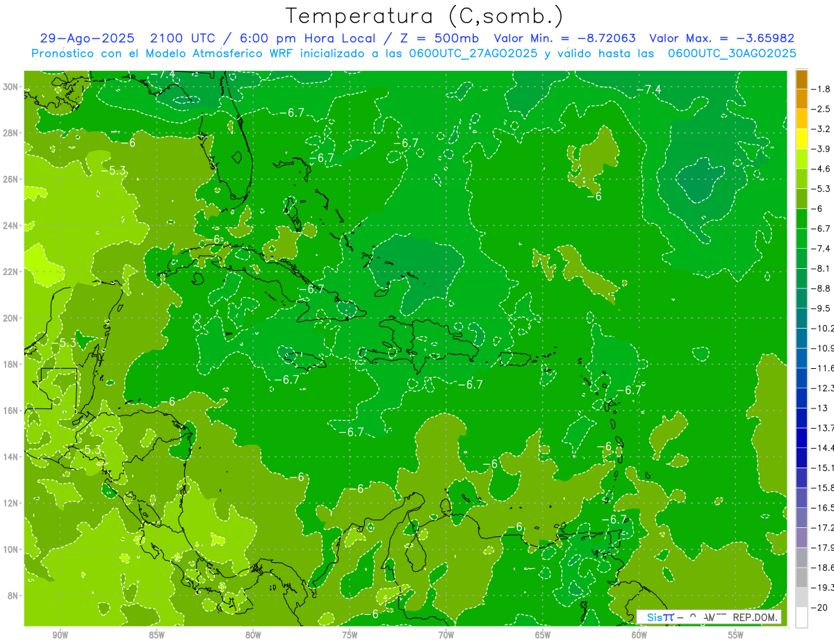Screen dimensions: 834x644
Task: Click the teal legend swatch between -9.5 and -10.2
Action: point(801,318)
